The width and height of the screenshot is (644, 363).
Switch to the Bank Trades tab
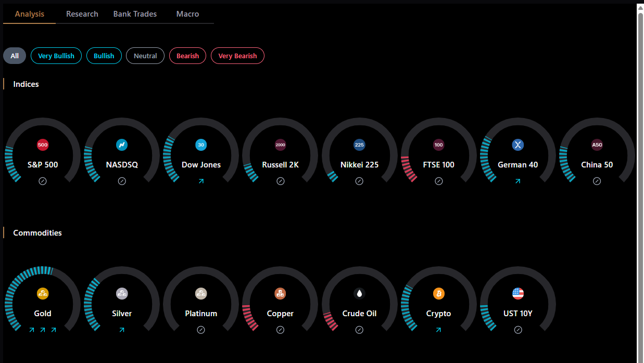(x=135, y=14)
